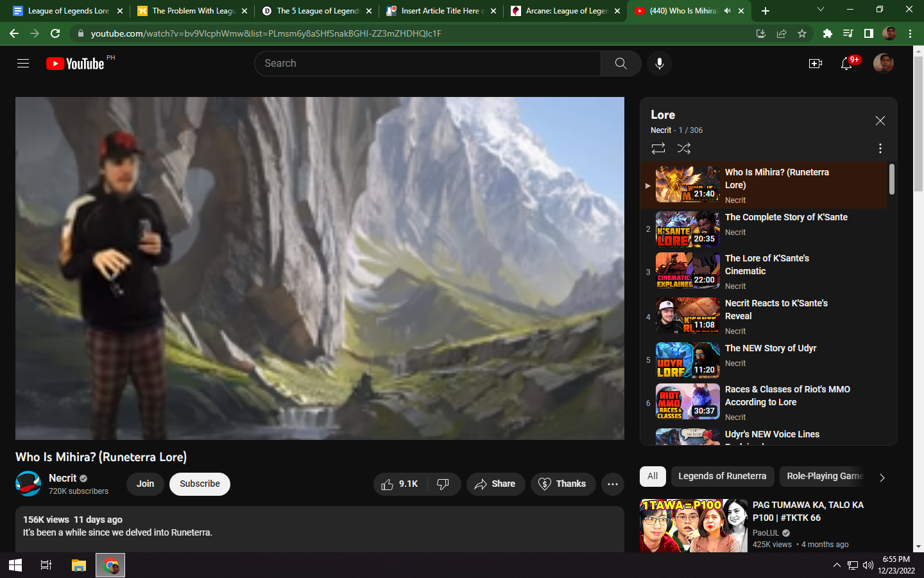Image resolution: width=924 pixels, height=578 pixels.
Task: Install app icon in address bar
Action: 761,33
